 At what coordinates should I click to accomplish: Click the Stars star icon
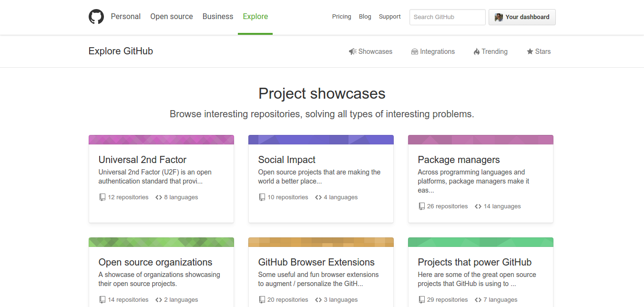click(x=530, y=51)
